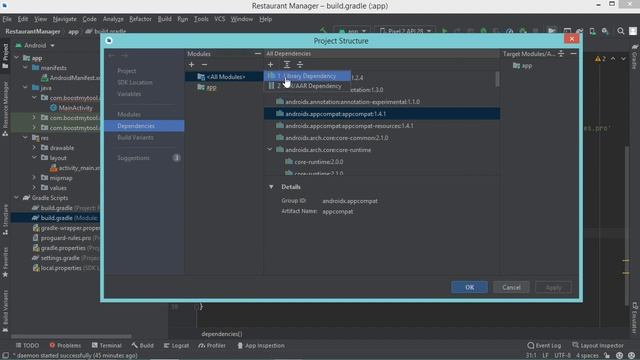
Task: Remove module using the minus icon
Action: coord(204,64)
